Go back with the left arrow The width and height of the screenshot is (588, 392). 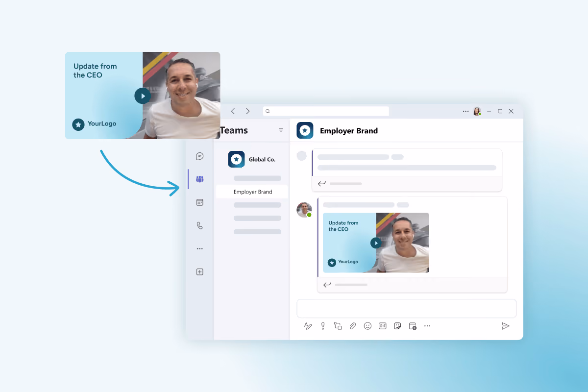[x=233, y=111]
